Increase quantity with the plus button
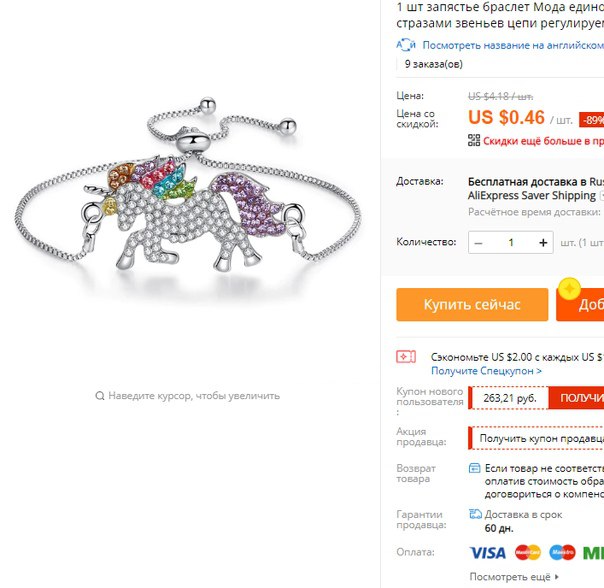604x588 pixels. pos(543,243)
